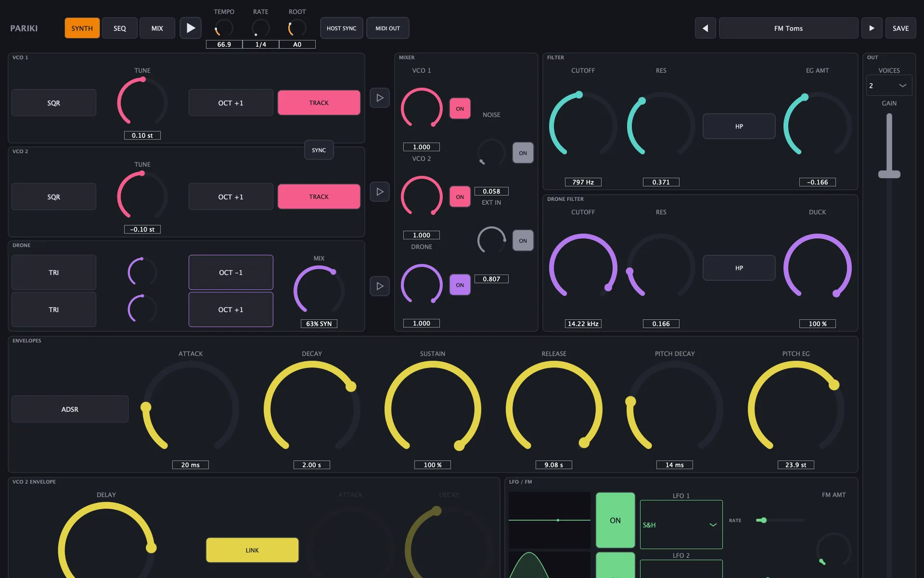Toggle LFO 1 ON switch
Viewport: 924px width, 578px height.
click(x=615, y=520)
